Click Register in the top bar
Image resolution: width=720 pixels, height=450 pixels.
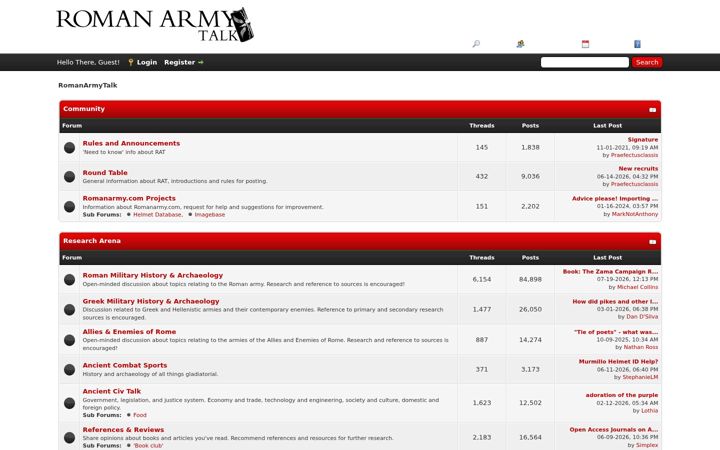pyautogui.click(x=180, y=62)
